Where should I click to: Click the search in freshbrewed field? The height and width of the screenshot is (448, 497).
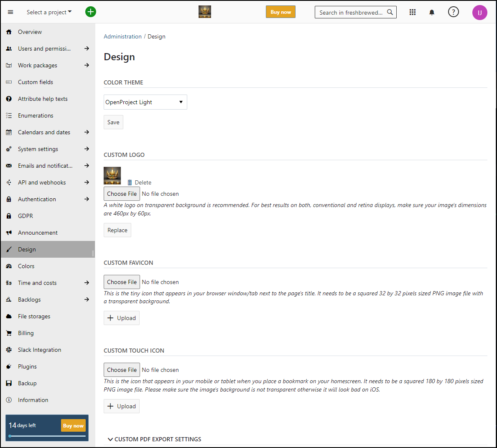[355, 12]
